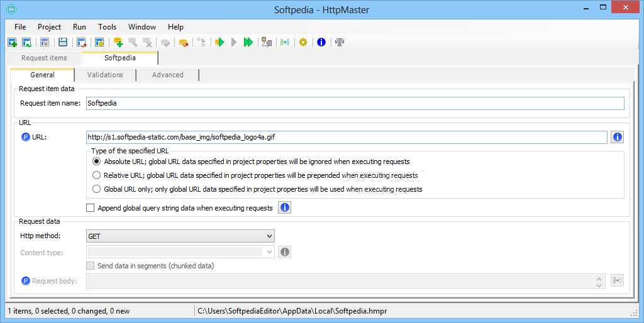Open the Project menu
The height and width of the screenshot is (323, 644).
pos(49,26)
